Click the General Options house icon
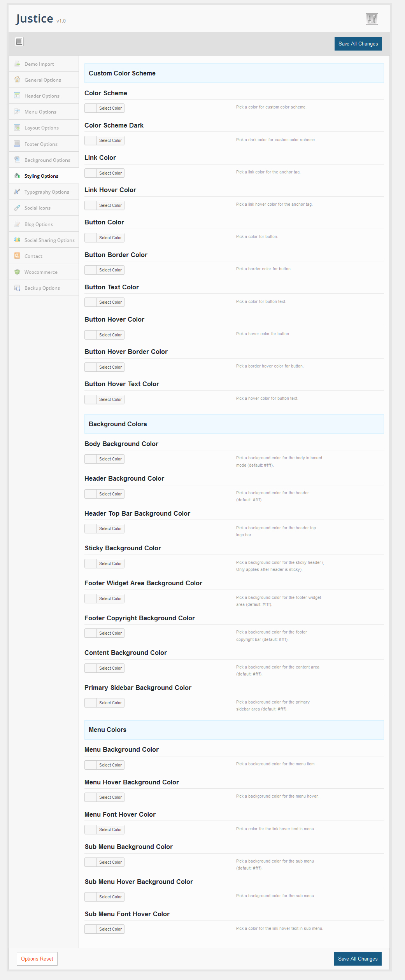This screenshot has height=980, width=405. click(17, 80)
